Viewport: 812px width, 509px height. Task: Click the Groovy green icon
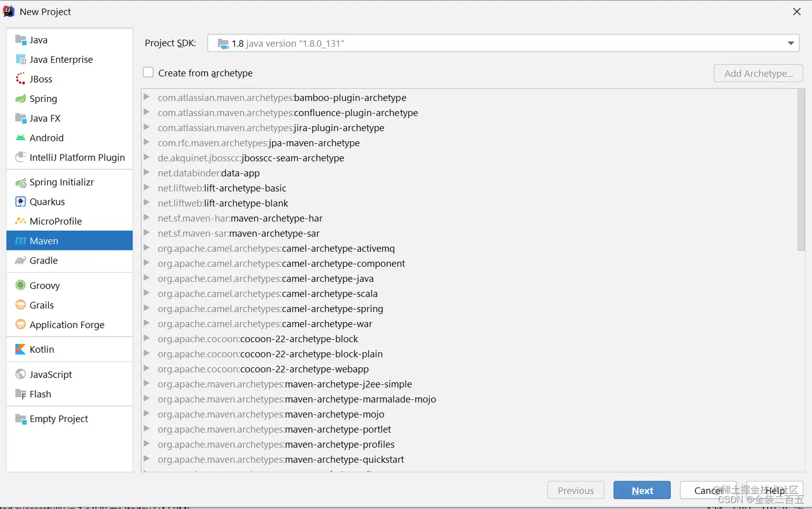coord(20,285)
